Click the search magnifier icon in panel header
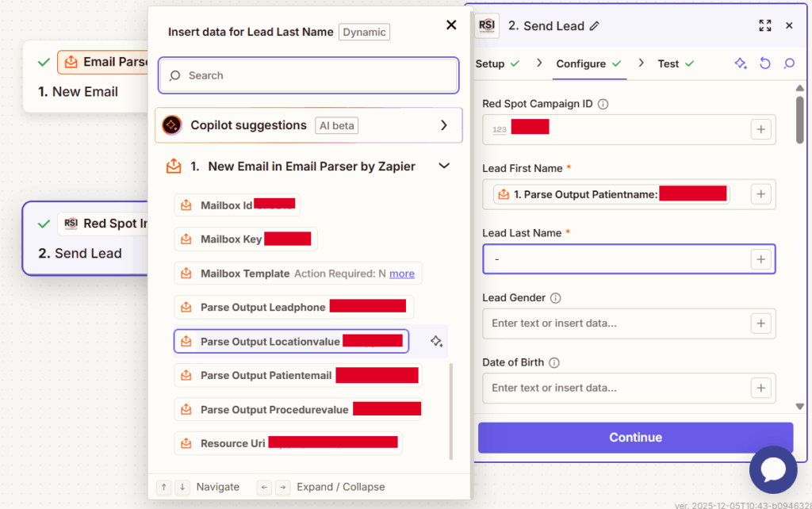 click(x=789, y=63)
